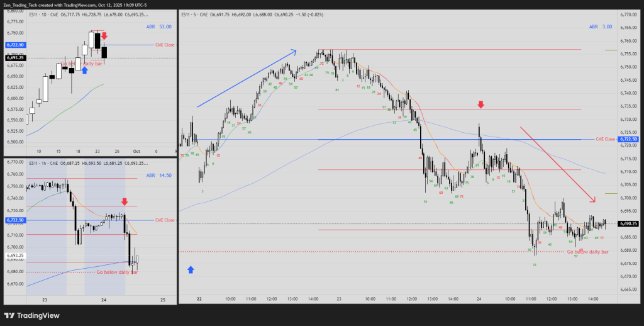This screenshot has width=644, height=326.
Task: Click the blue 6,722.50 price tag on 5-minute chart
Action: 629,139
